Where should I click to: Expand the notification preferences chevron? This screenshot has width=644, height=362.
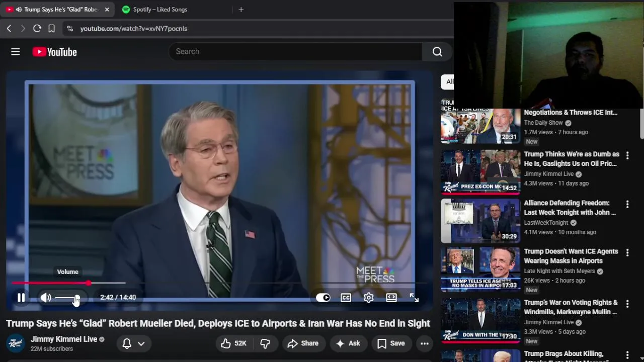click(x=141, y=343)
